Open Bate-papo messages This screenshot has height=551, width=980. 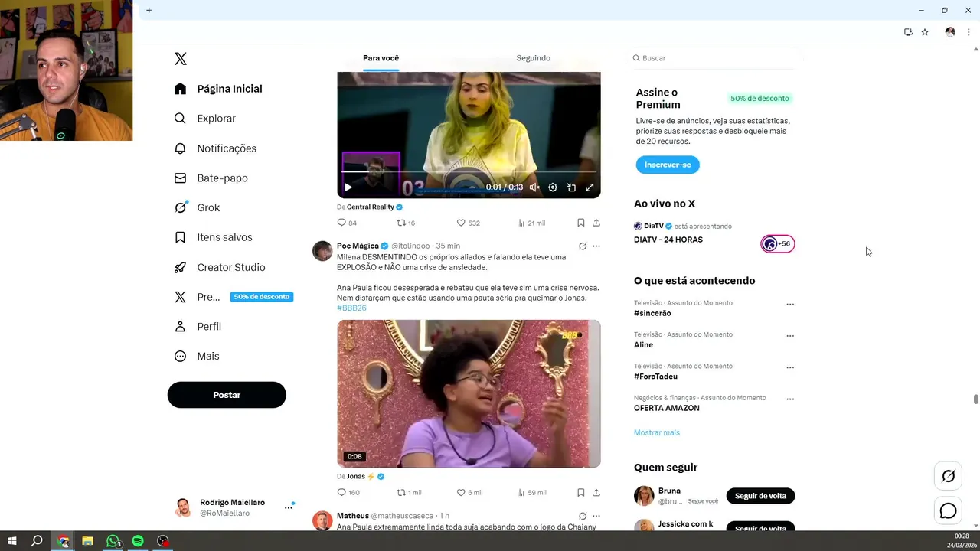[x=211, y=178]
